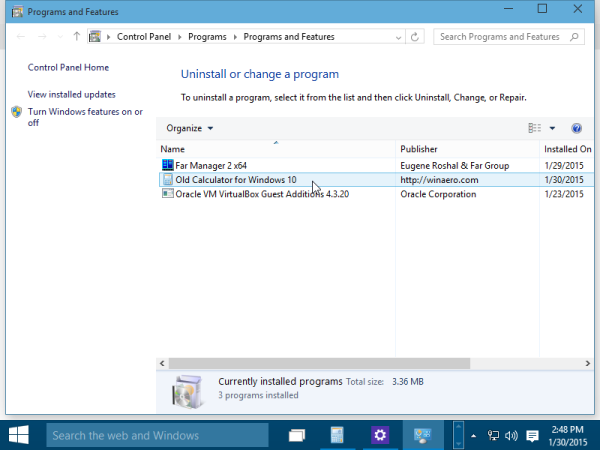Click the Control Panel address bar icon
Image resolution: width=600 pixels, height=450 pixels.
(x=95, y=37)
